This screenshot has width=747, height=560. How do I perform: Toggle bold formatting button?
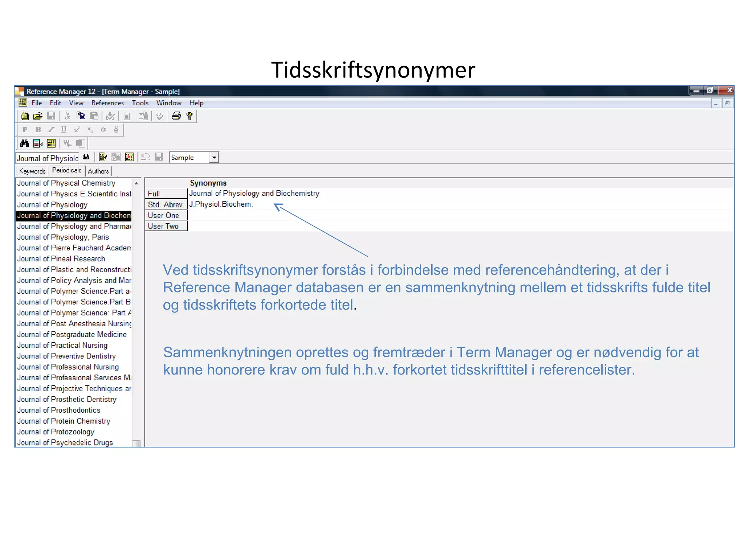[38, 129]
